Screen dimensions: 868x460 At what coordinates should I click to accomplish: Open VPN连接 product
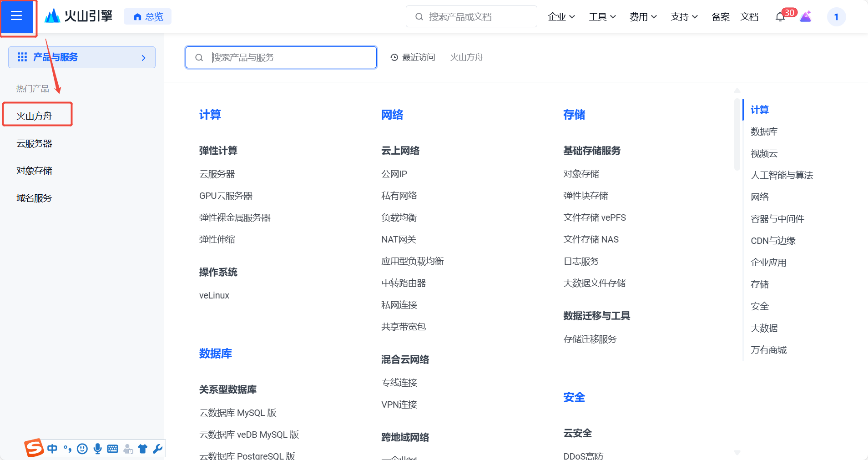pos(399,404)
